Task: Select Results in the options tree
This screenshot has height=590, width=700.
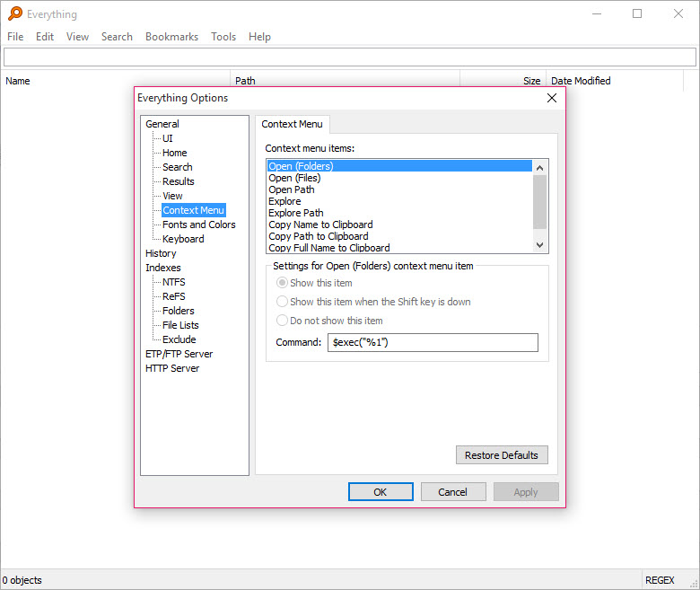Action: click(178, 181)
